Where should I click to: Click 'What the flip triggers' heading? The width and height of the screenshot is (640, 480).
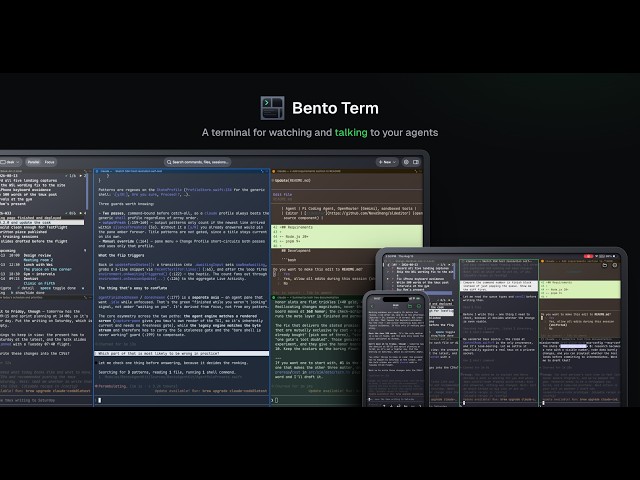click(121, 256)
